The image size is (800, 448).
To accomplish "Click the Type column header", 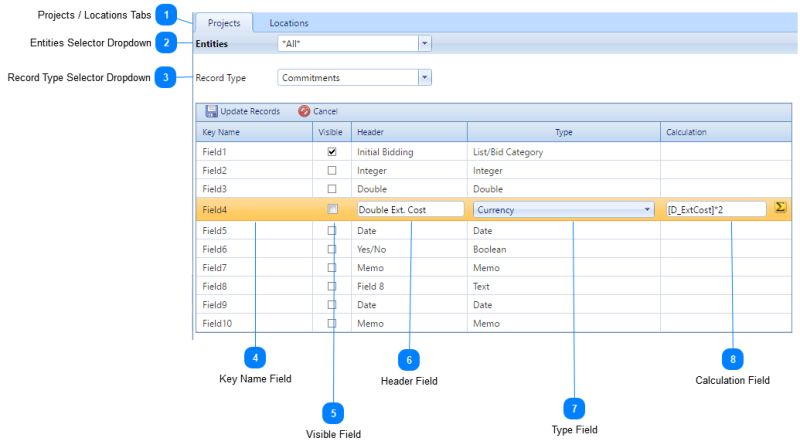I will pyautogui.click(x=564, y=132).
